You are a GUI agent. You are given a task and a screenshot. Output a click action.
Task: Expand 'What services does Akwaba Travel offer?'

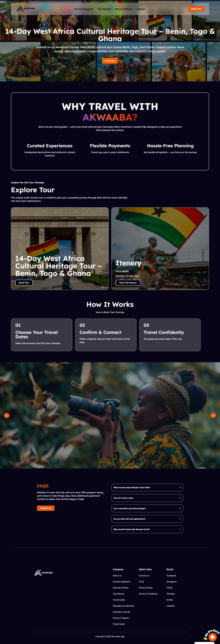pyautogui.click(x=147, y=487)
